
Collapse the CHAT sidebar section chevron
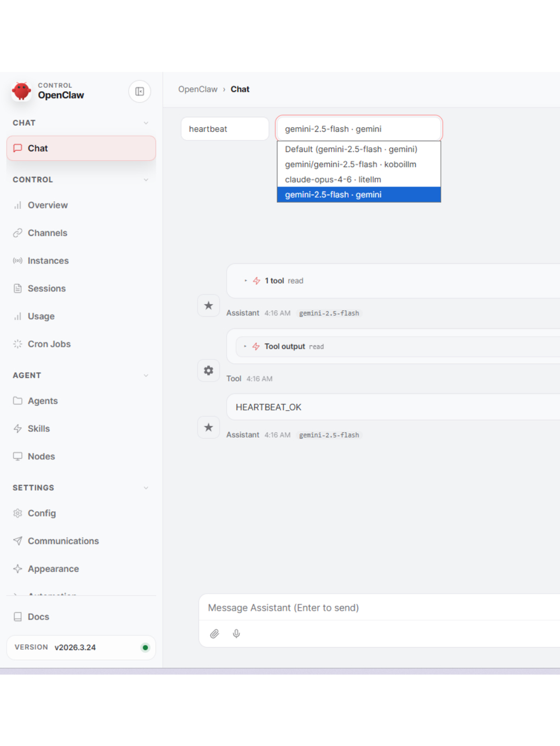pyautogui.click(x=146, y=123)
